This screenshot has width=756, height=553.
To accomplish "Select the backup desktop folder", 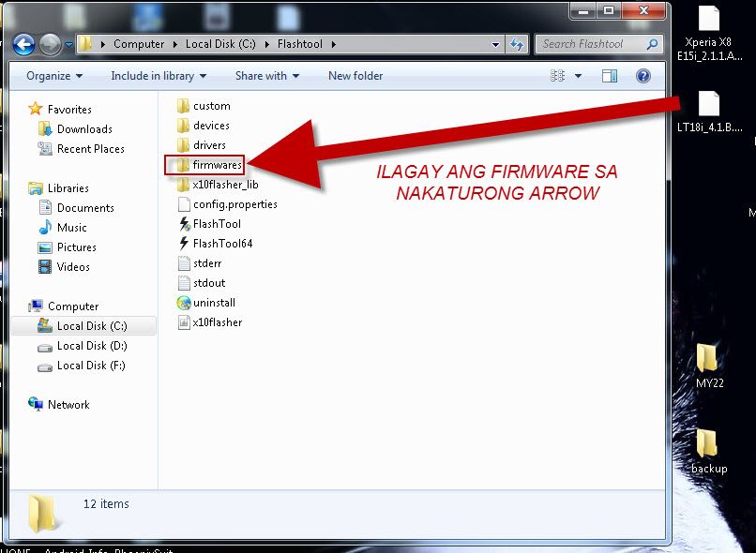I will click(x=709, y=451).
